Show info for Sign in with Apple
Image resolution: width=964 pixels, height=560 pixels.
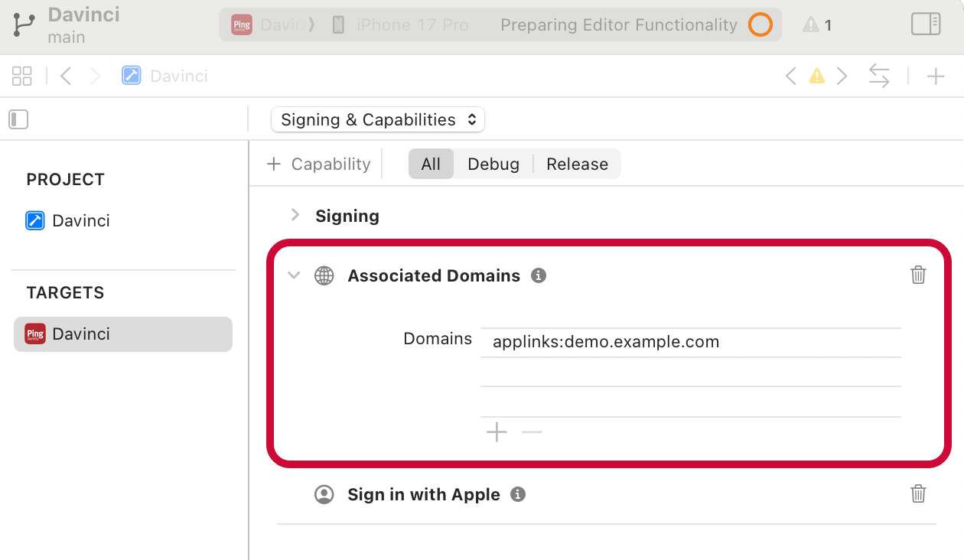tap(517, 494)
